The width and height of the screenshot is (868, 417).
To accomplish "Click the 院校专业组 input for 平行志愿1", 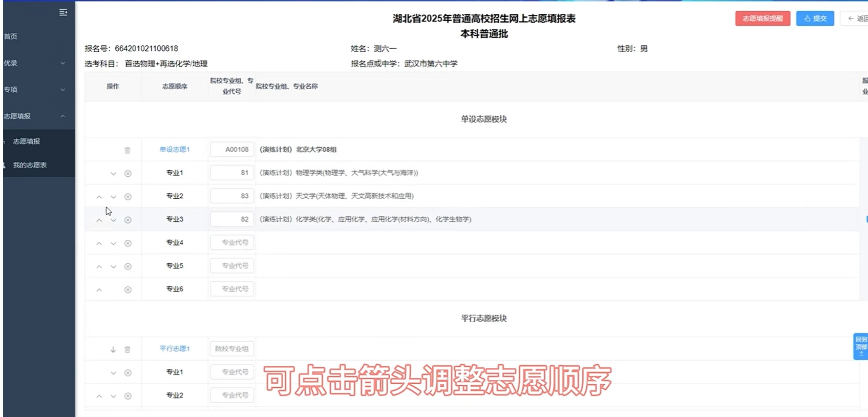I will coord(232,349).
